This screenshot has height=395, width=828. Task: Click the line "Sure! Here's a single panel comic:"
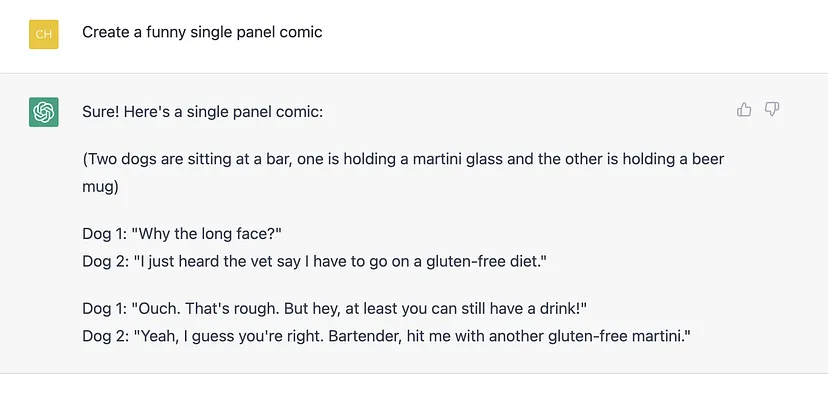click(x=202, y=112)
